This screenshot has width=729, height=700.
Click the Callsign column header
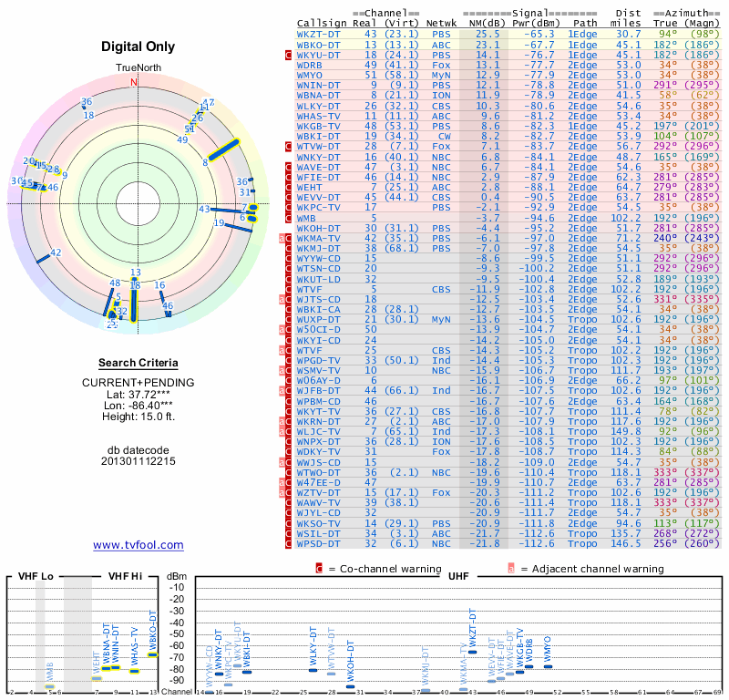[322, 22]
